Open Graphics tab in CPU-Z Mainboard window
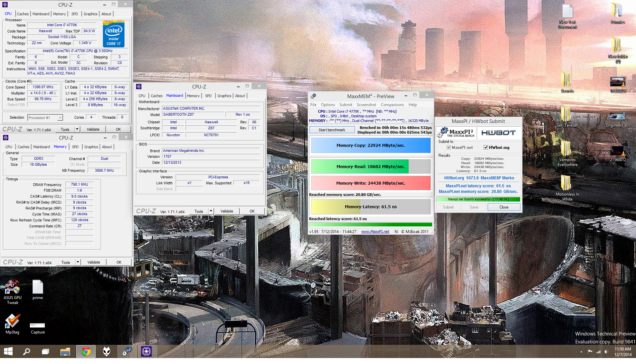The height and width of the screenshot is (364, 636). (x=224, y=96)
